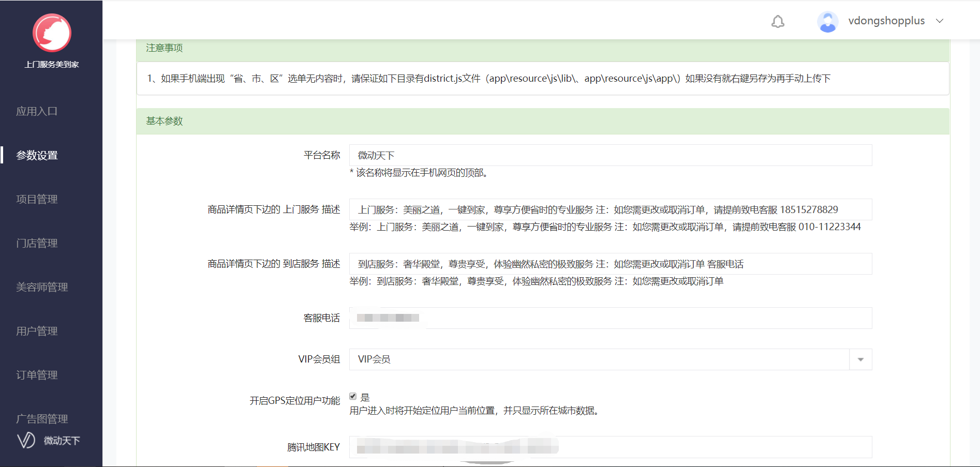The height and width of the screenshot is (467, 980).
Task: Open the VIP会员组 dropdown arrow
Action: click(860, 359)
